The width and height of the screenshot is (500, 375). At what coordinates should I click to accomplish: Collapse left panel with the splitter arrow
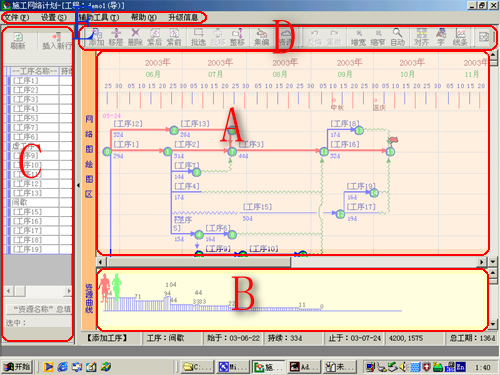coord(78,185)
